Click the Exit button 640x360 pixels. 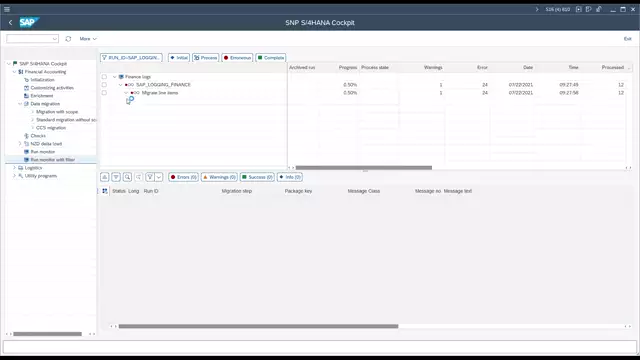627,39
